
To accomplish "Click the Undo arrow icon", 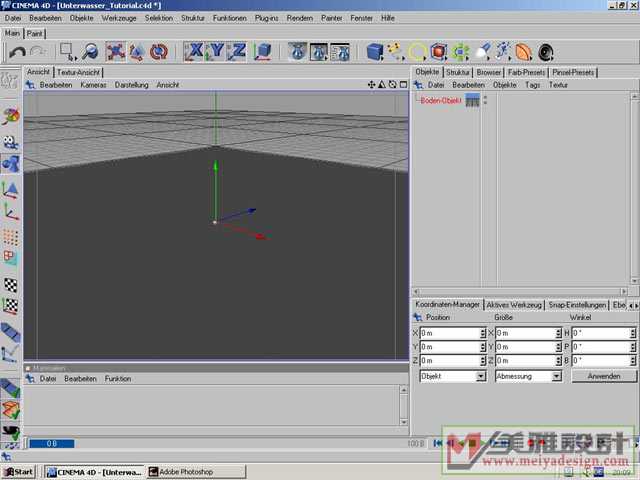I will 17,52.
